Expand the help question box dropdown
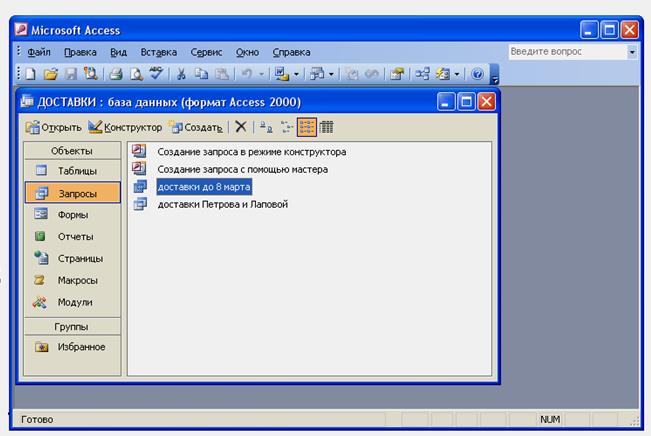Screen dimensions: 651x436 click(x=632, y=52)
